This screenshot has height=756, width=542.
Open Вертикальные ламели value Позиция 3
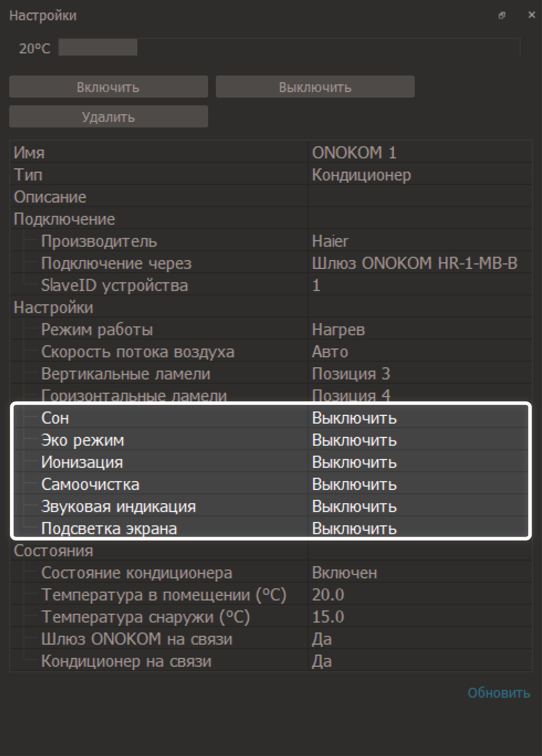pos(419,374)
